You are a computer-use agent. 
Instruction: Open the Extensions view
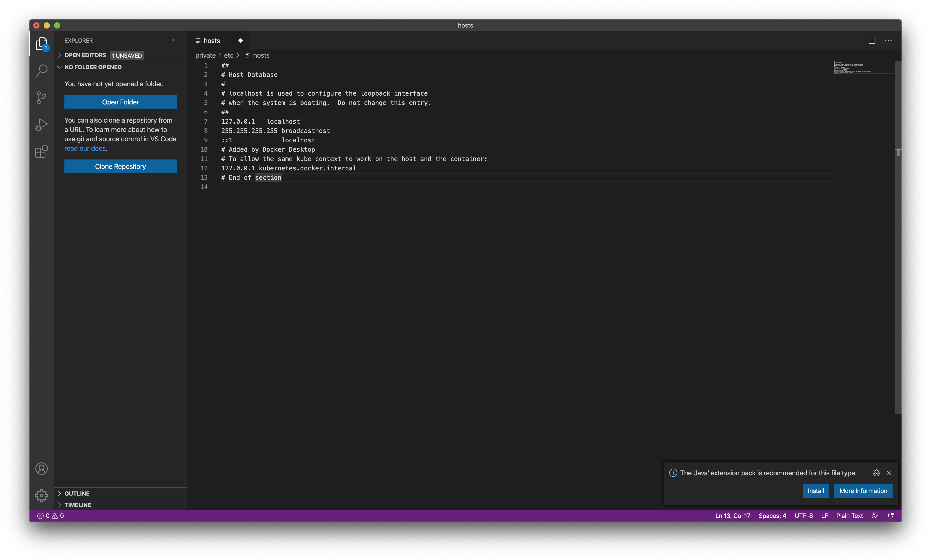(x=42, y=152)
